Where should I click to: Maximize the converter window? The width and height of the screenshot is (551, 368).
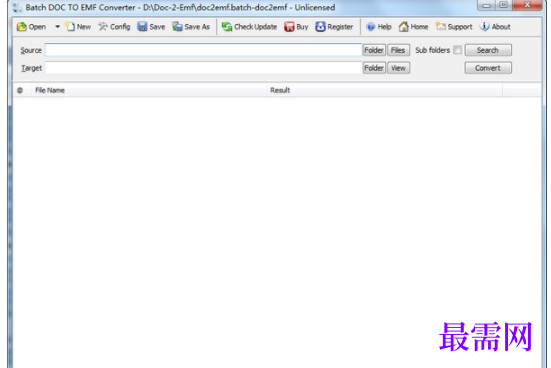click(504, 5)
